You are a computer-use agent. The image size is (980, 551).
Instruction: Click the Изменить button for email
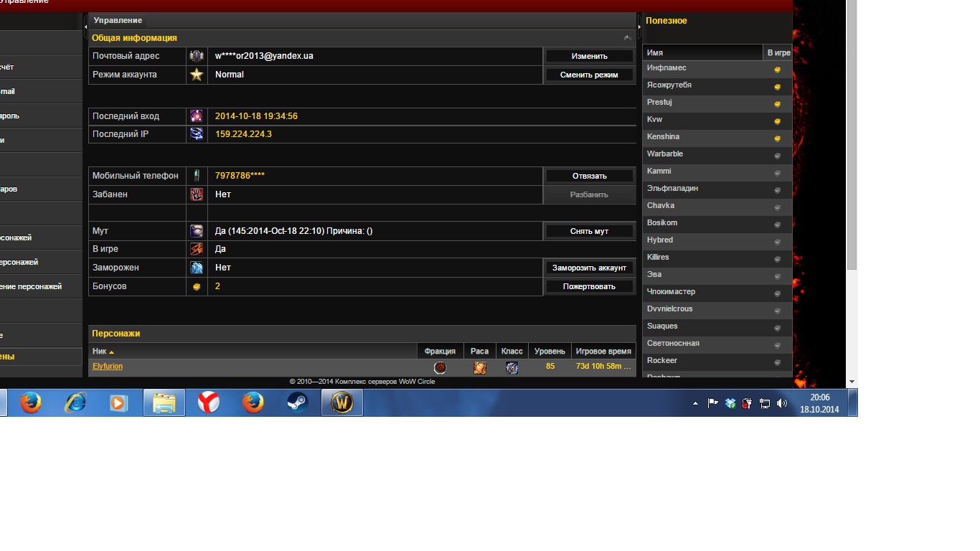pyautogui.click(x=590, y=56)
